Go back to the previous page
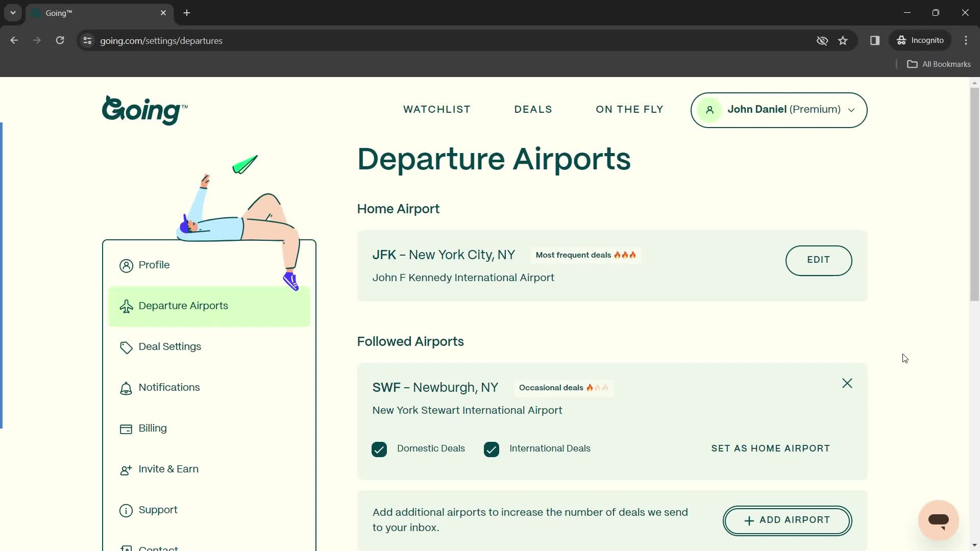980x551 pixels. [x=14, y=40]
